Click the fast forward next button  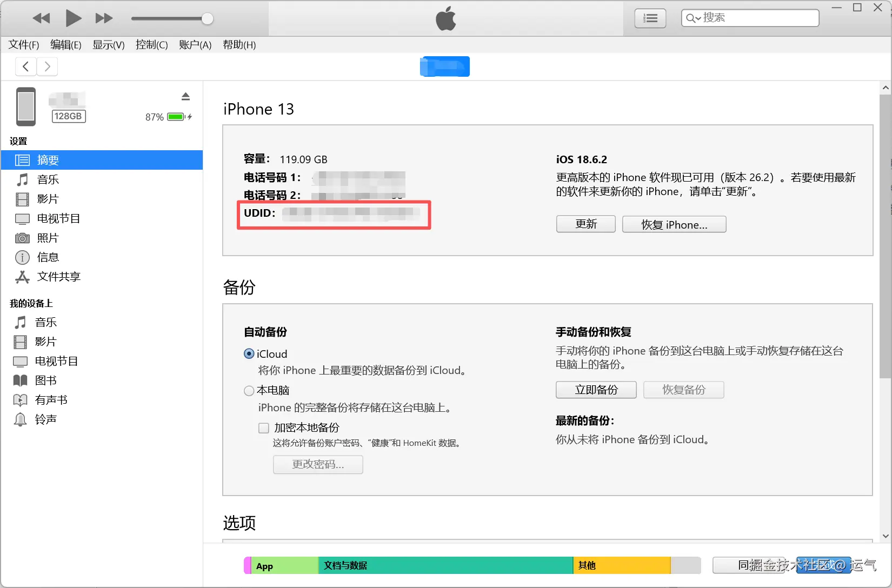104,18
